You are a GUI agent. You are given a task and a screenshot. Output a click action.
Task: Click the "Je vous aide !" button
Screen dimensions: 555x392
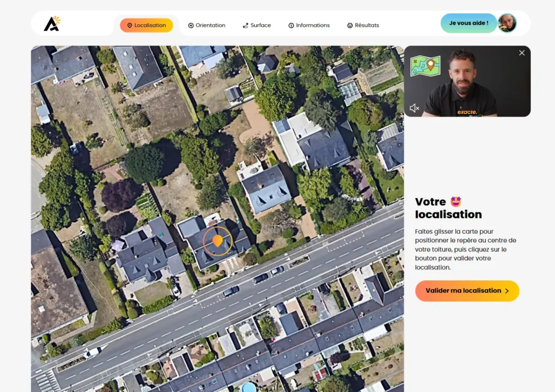pyautogui.click(x=469, y=23)
